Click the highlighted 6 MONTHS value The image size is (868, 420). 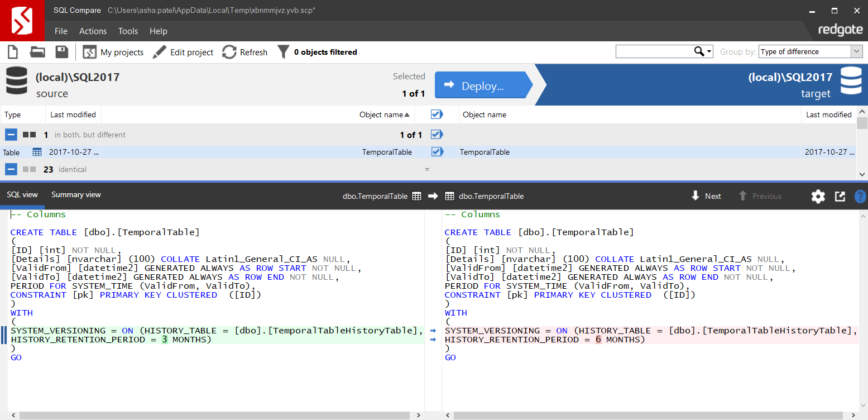coord(598,340)
